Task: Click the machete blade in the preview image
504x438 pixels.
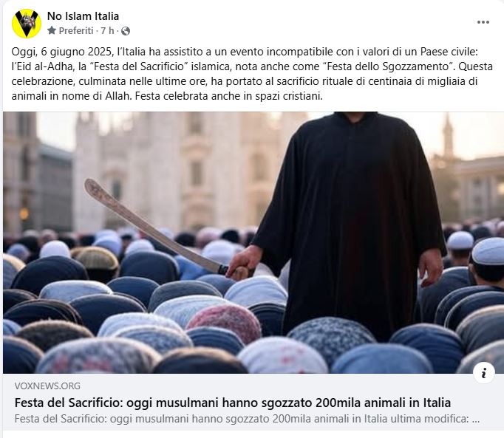Action: (x=151, y=226)
